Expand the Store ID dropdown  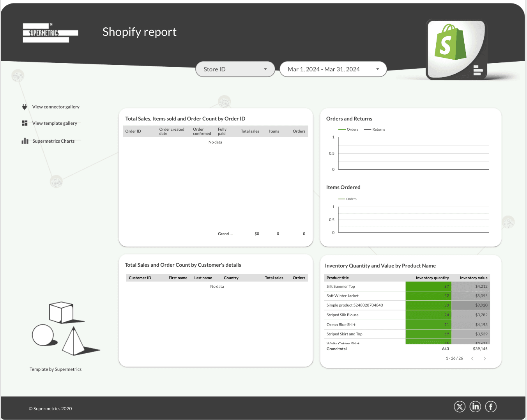235,69
